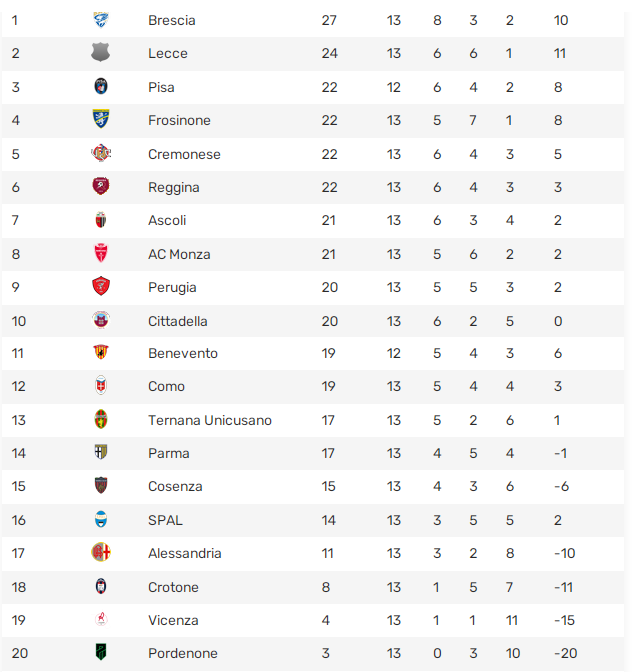Click Cosenza's points value 15
The height and width of the screenshot is (672, 641).
329,486
